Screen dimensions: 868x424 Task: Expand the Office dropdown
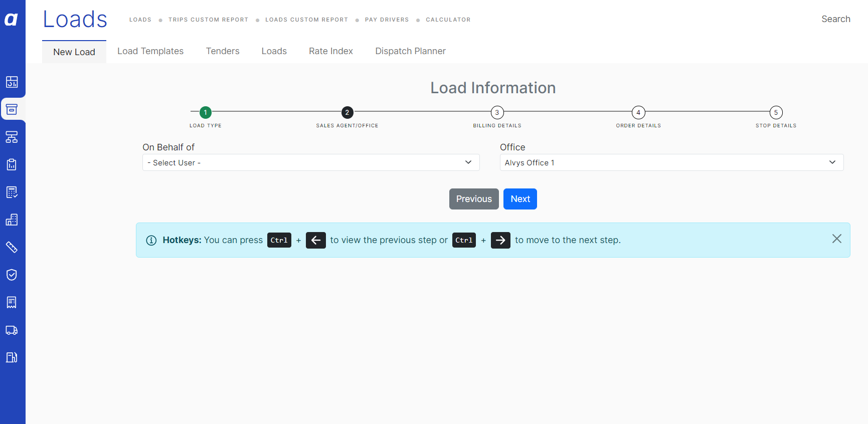[x=671, y=162]
